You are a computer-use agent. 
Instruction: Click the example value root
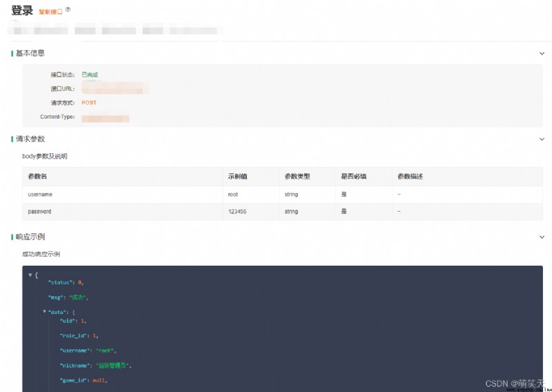(233, 195)
